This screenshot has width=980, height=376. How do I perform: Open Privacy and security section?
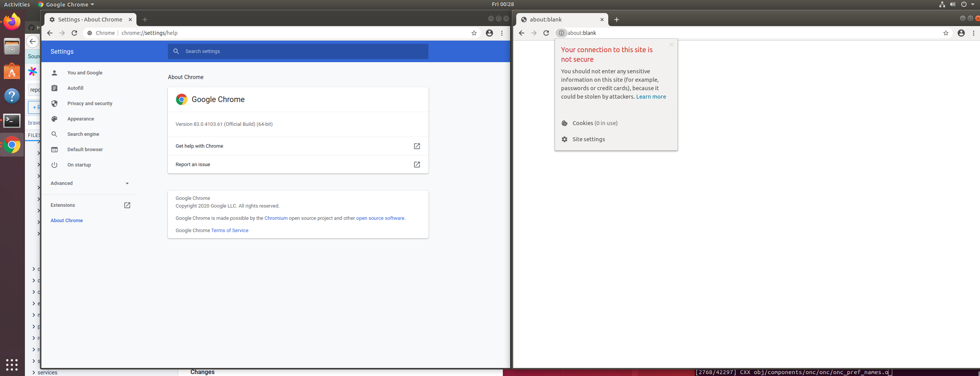point(90,104)
